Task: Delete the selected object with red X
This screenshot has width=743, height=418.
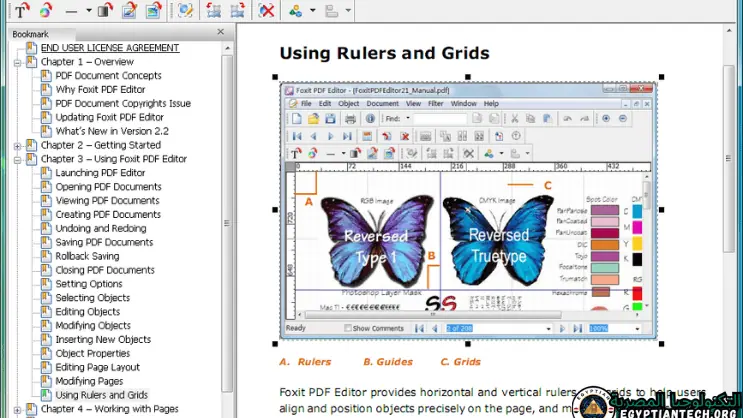Action: pyautogui.click(x=266, y=10)
